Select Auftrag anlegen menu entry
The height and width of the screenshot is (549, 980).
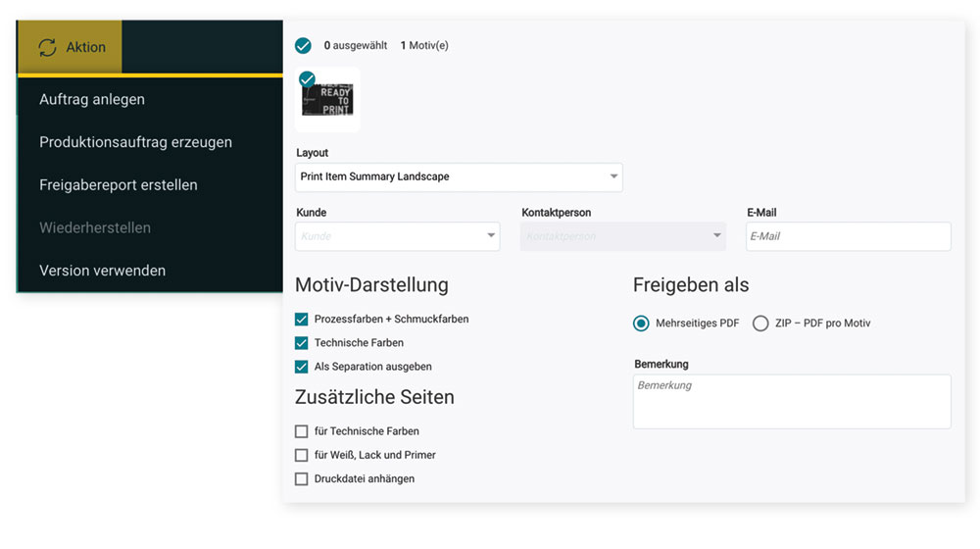coord(92,99)
